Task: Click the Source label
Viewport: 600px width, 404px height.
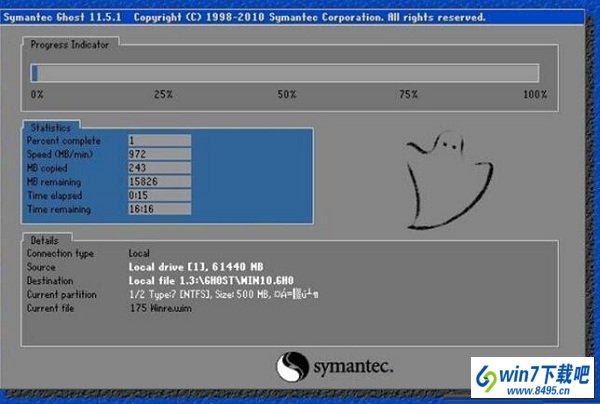Action: 41,267
